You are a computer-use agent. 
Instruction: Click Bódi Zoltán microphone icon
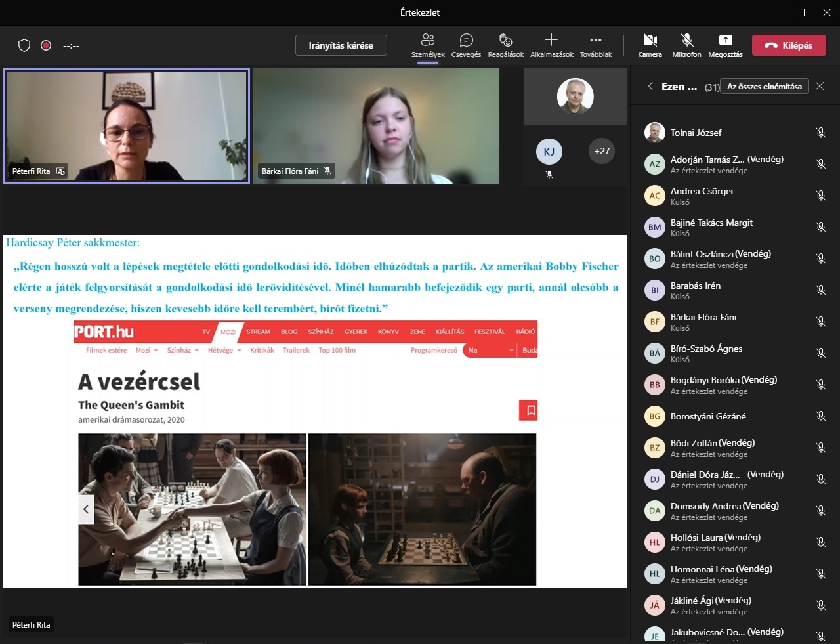(x=820, y=448)
